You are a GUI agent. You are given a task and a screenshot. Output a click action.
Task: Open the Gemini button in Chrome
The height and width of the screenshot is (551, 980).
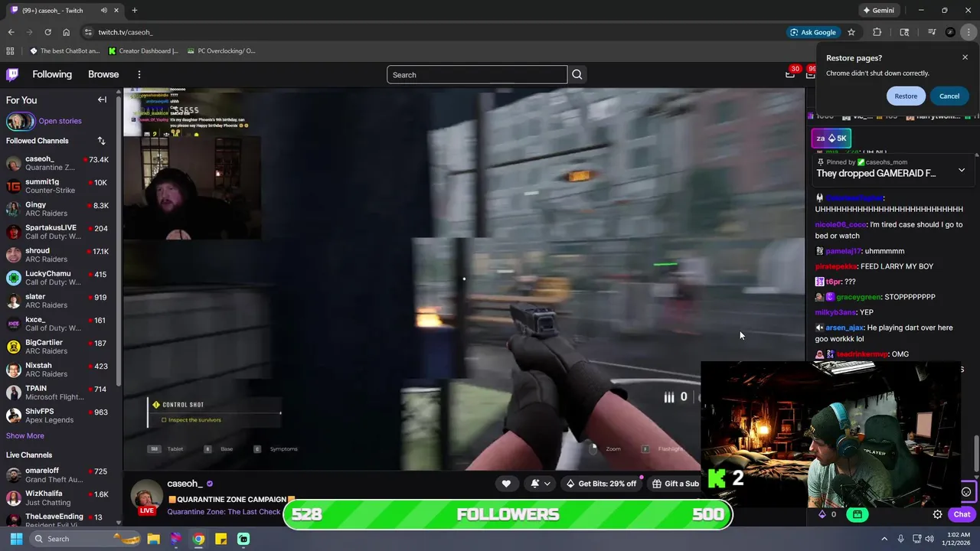point(878,10)
